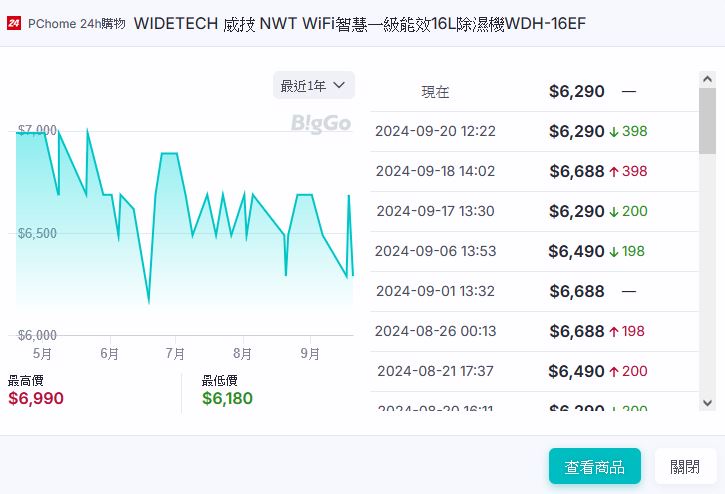This screenshot has width=725, height=494.
Task: Open the 最近1年 time range dropdown
Action: 313,86
